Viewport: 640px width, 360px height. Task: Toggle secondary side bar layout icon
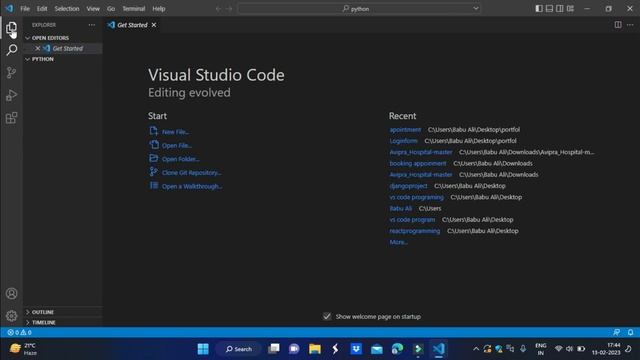[x=560, y=9]
